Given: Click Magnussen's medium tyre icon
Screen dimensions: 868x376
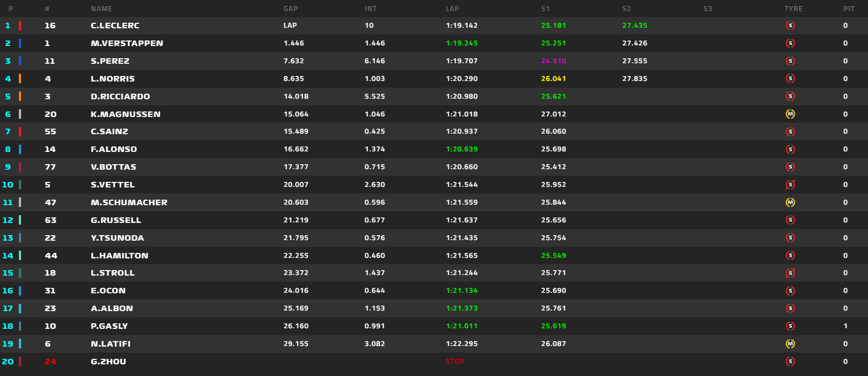Looking at the screenshot, I should [790, 114].
